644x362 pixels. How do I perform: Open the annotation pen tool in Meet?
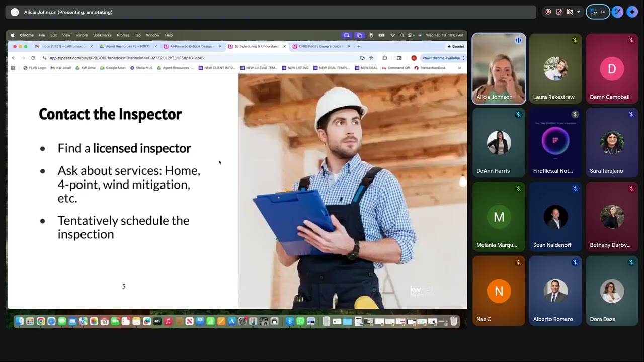617,12
